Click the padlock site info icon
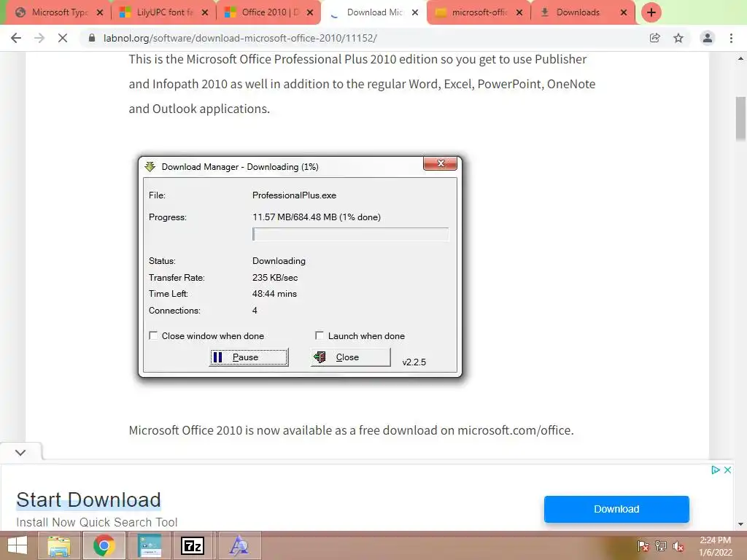 coord(92,38)
